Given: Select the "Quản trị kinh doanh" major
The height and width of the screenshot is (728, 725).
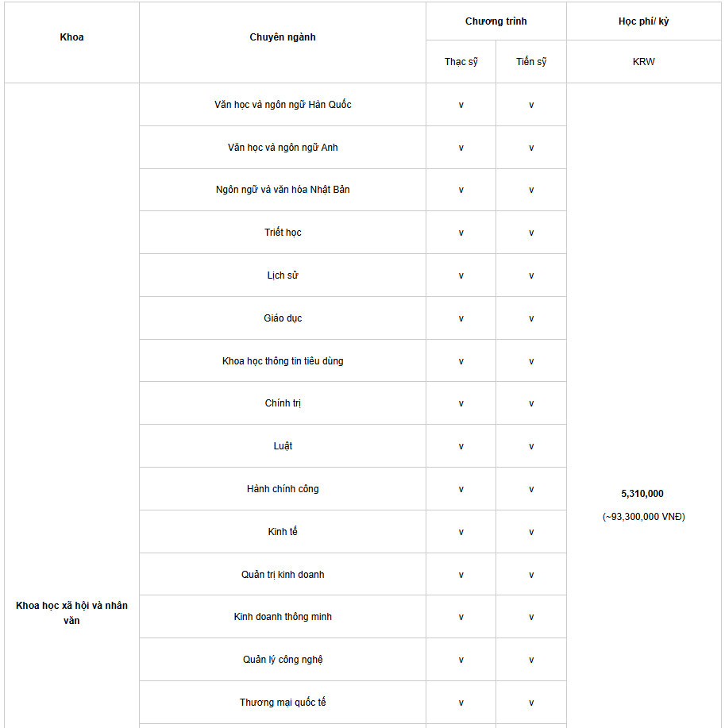Looking at the screenshot, I should click(283, 575).
